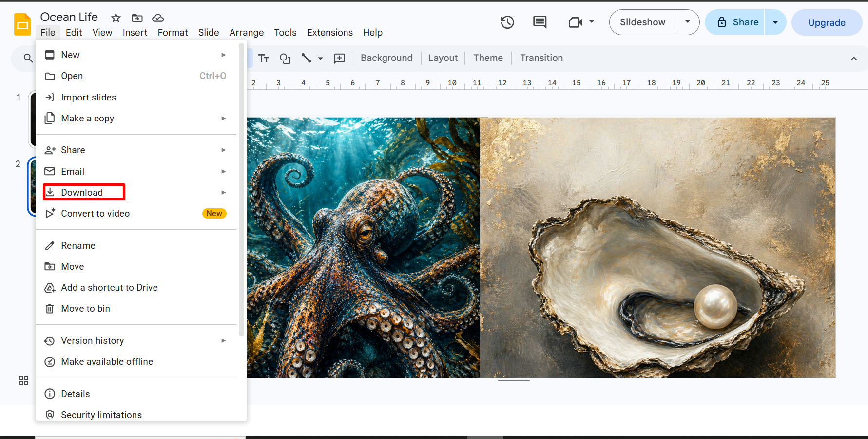Screen dimensions: 868x439
Task: Select the Text box tool
Action: pos(264,58)
